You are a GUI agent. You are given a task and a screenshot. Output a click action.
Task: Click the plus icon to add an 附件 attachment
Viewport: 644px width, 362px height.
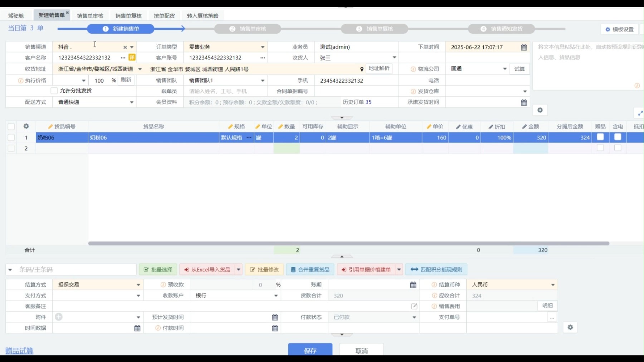(58, 317)
